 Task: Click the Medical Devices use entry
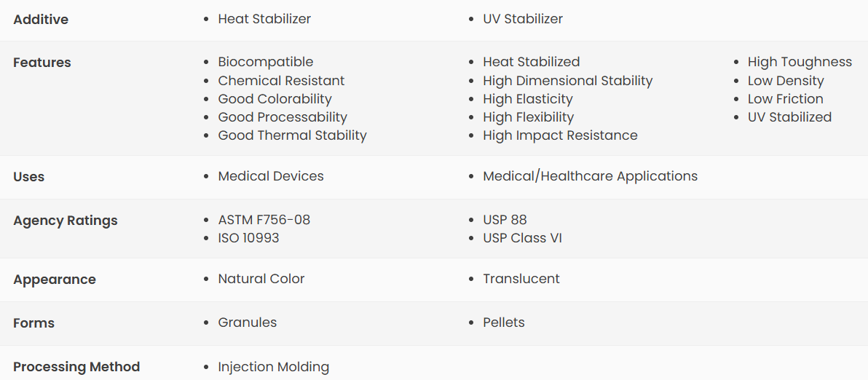[x=271, y=176]
